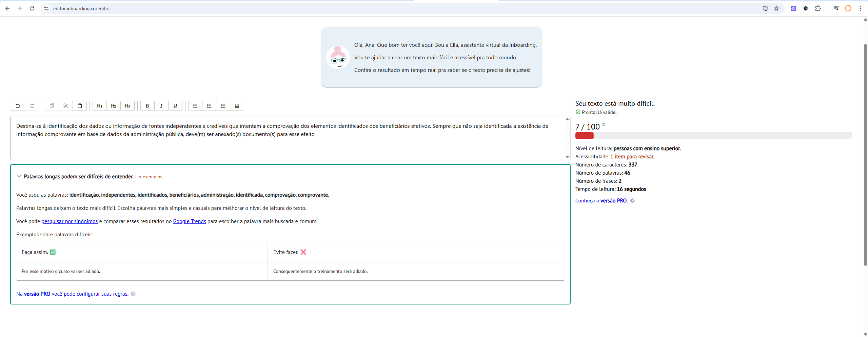Undo the last edit in the editor
This screenshot has width=868, height=337.
coord(18,106)
